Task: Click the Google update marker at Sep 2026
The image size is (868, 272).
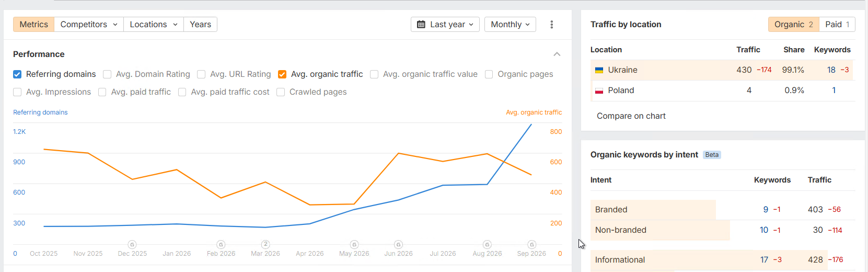Action: 531,244
